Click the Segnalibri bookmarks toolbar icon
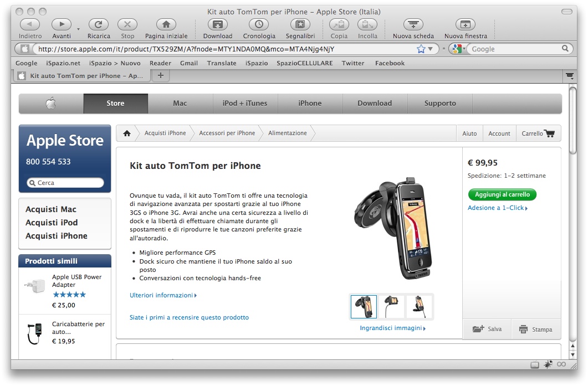Image resolution: width=588 pixels, height=386 pixels. tap(300, 24)
